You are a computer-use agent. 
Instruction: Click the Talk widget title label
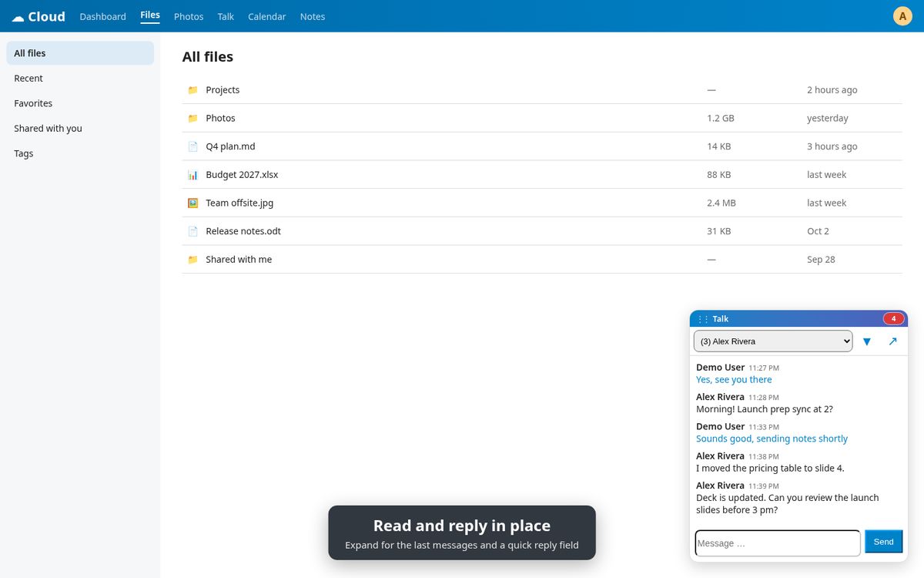pyautogui.click(x=720, y=319)
